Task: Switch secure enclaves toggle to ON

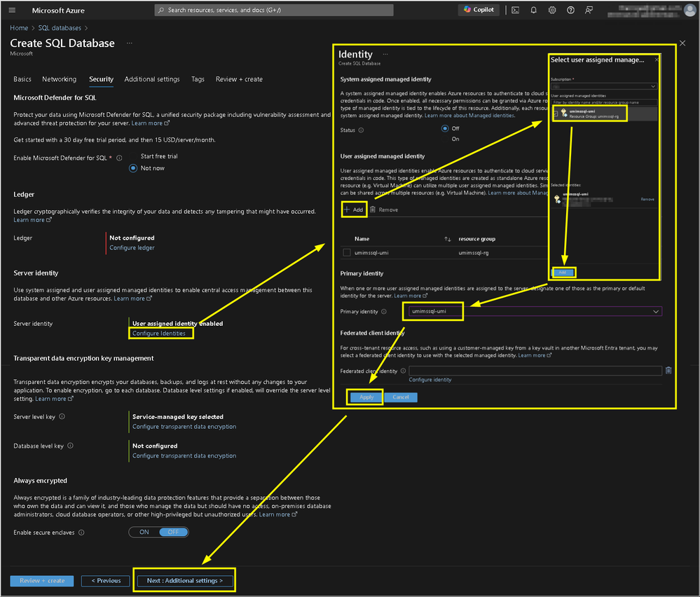Action: [144, 533]
